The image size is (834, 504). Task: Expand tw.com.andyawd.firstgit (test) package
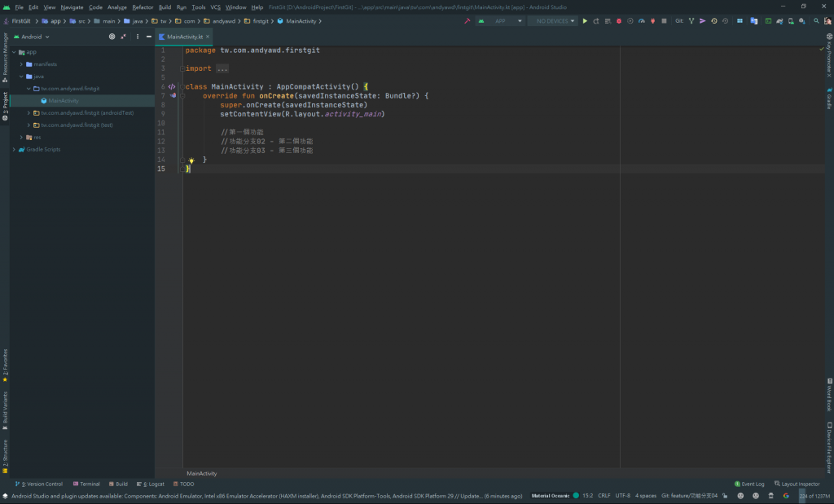tap(29, 125)
